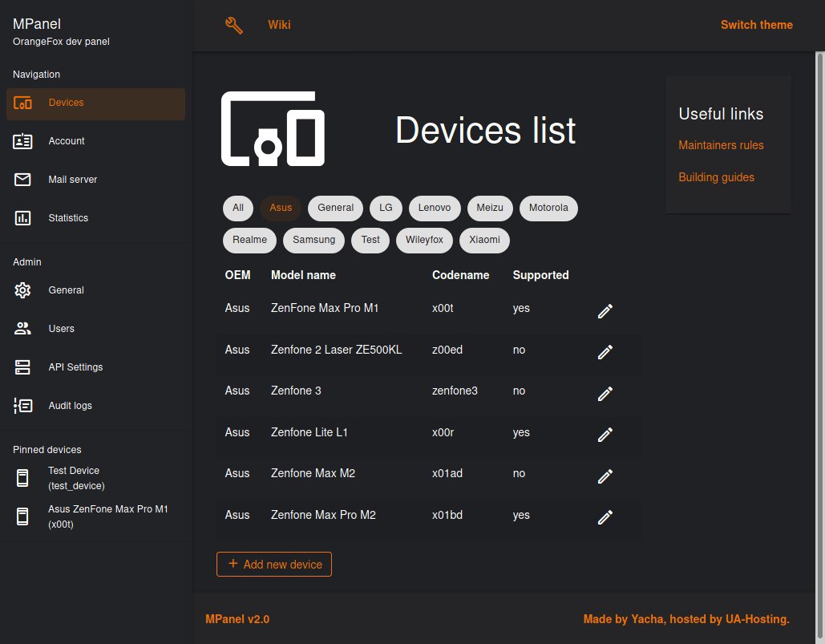Open Building guides link
Viewport: 825px width, 644px height.
pyautogui.click(x=716, y=177)
